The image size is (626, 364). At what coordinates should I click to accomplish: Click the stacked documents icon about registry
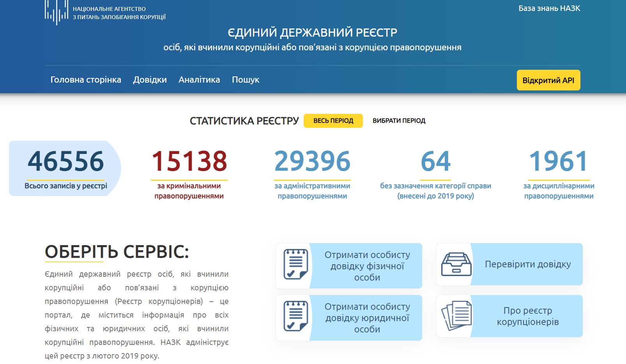[456, 316]
